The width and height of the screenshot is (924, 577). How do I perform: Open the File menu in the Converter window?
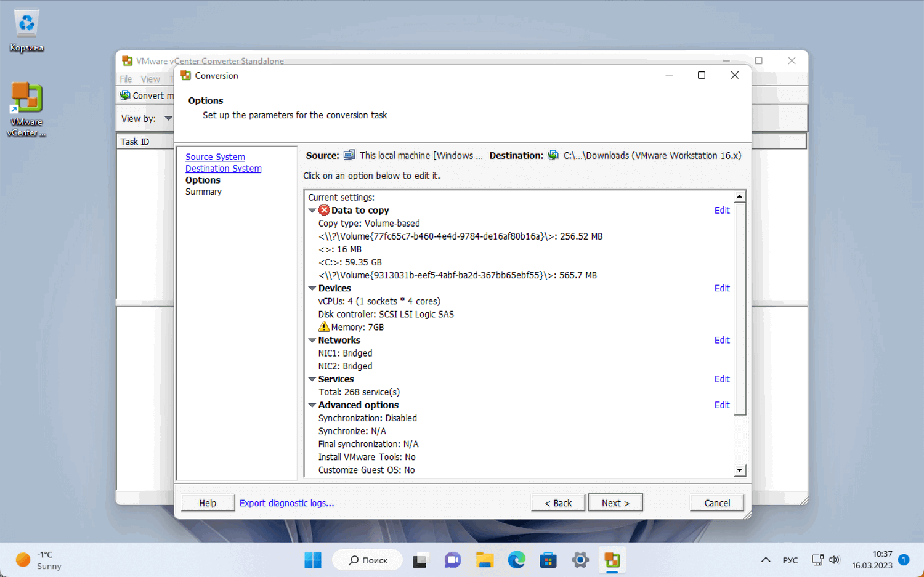[126, 79]
